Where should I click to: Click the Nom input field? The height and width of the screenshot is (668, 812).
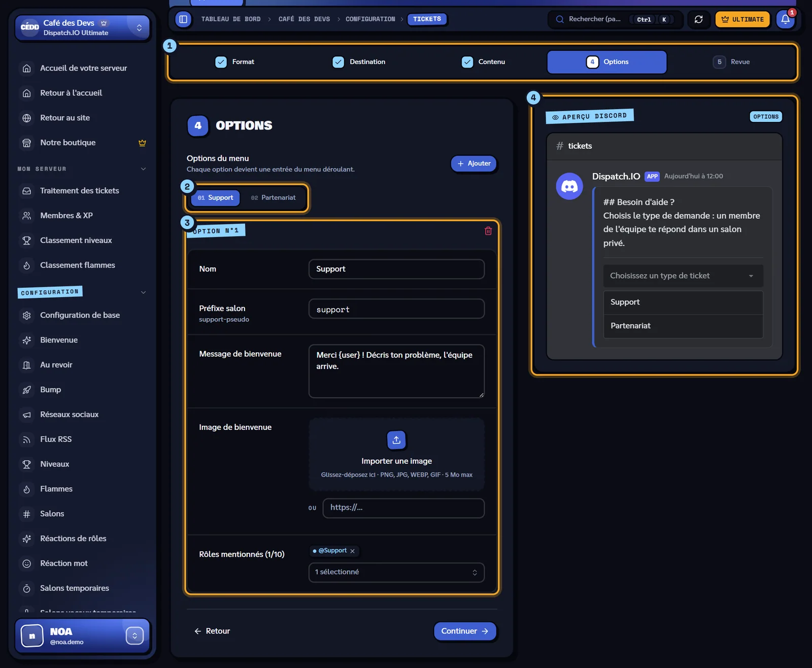(396, 269)
